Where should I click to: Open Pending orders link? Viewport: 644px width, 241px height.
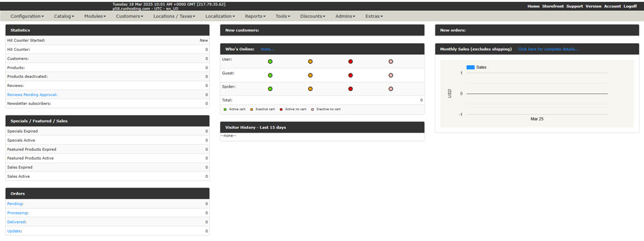point(15,204)
